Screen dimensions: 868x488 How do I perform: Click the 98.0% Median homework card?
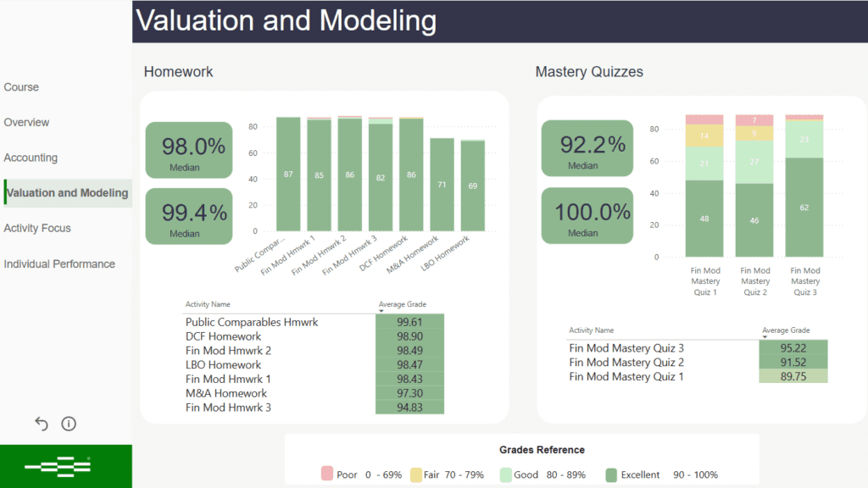(188, 151)
